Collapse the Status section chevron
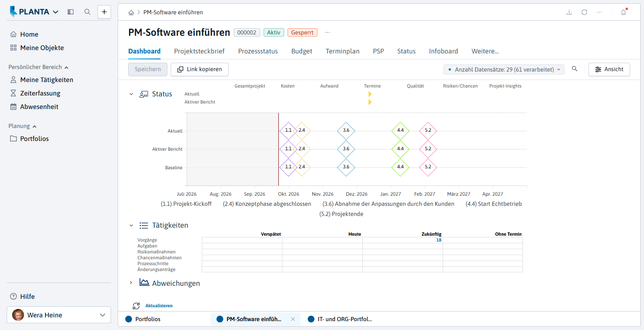644x330 pixels. point(131,94)
